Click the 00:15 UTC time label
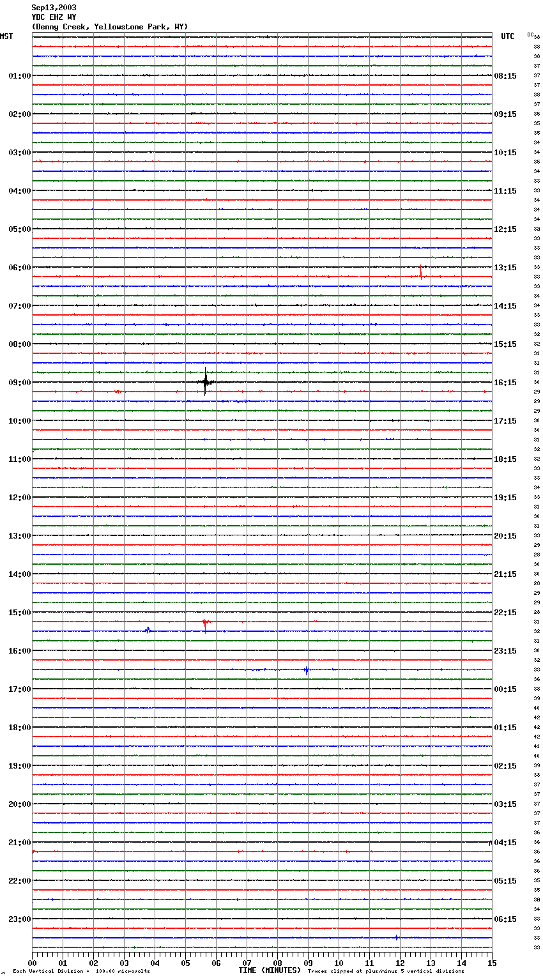This screenshot has height=980, width=543. click(505, 689)
